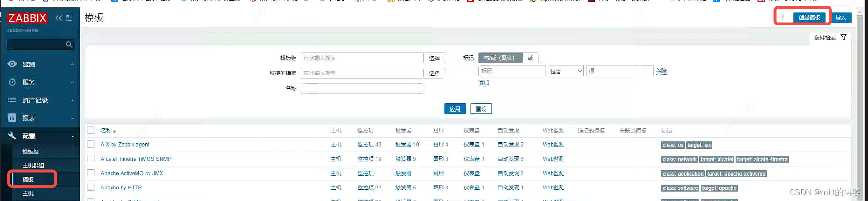Image resolution: width=868 pixels, height=201 pixels.
Task: Expand the 监测 menu
Action: click(72, 64)
